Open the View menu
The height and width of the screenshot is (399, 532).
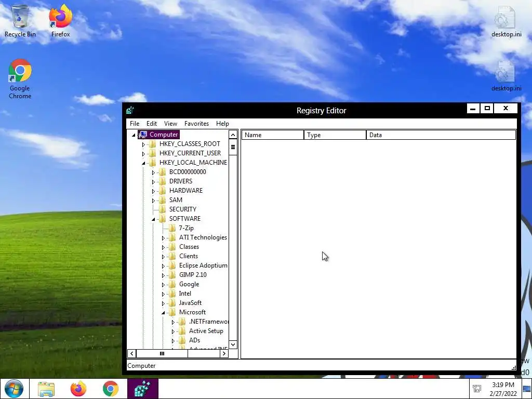[170, 124]
